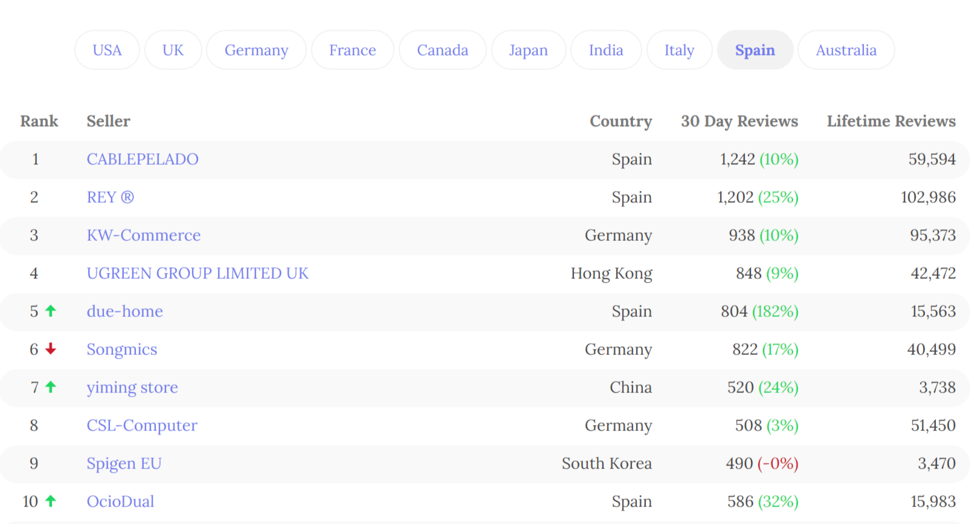Screen dimensions: 980x524
Task: Open the due-home seller link
Action: [x=125, y=312]
